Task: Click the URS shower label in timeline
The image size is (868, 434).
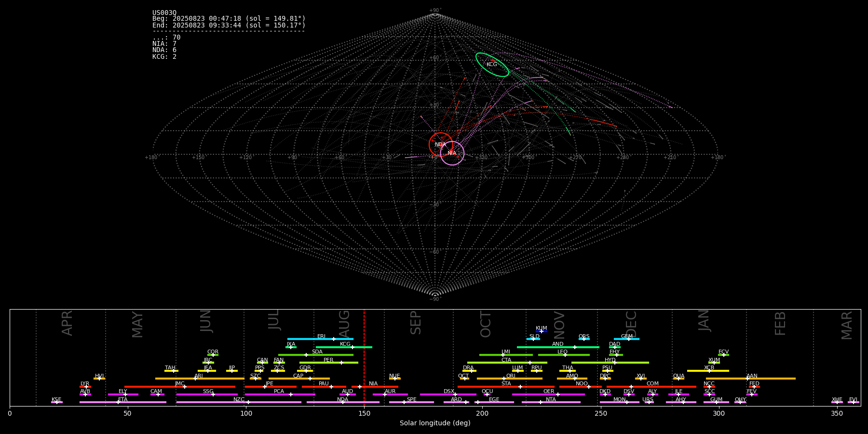Action: click(x=648, y=400)
